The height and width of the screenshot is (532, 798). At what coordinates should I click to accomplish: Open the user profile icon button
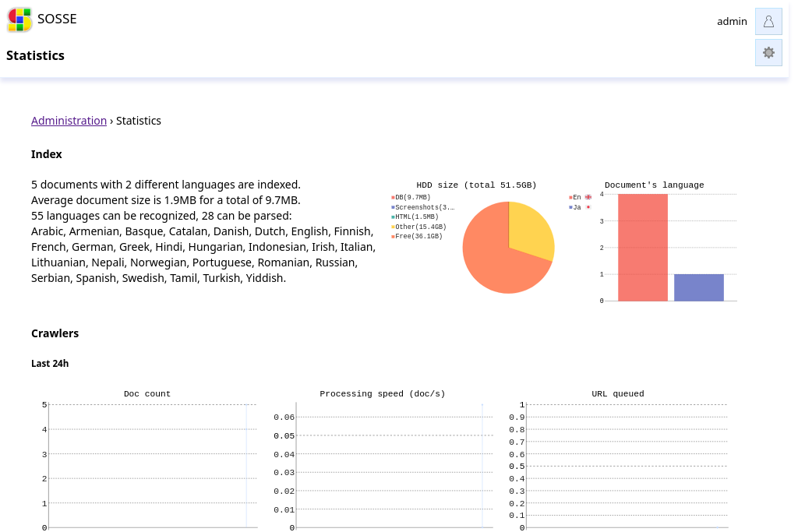pos(768,21)
